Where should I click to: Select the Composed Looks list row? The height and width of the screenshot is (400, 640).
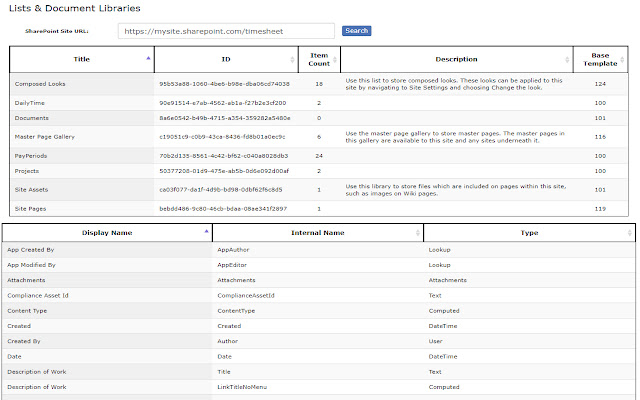pyautogui.click(x=41, y=84)
